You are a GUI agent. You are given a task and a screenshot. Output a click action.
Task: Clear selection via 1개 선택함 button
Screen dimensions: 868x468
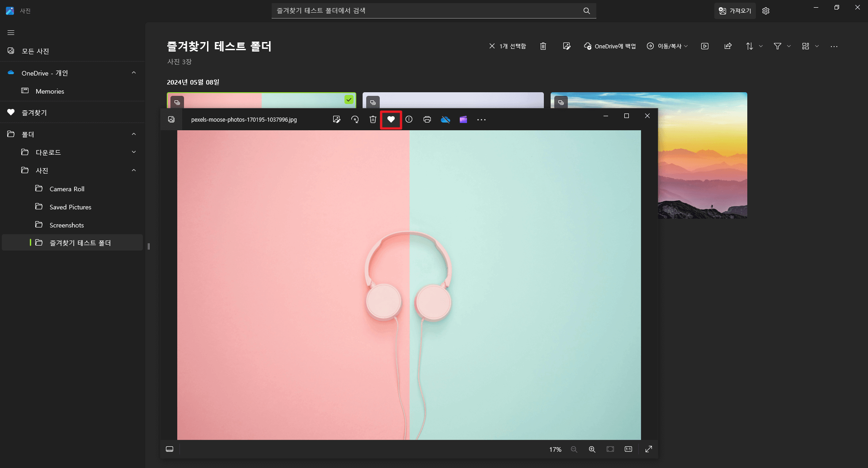[507, 46]
